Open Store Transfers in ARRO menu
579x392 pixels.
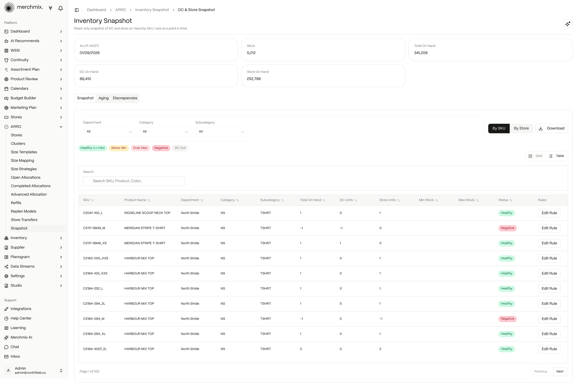click(x=24, y=220)
